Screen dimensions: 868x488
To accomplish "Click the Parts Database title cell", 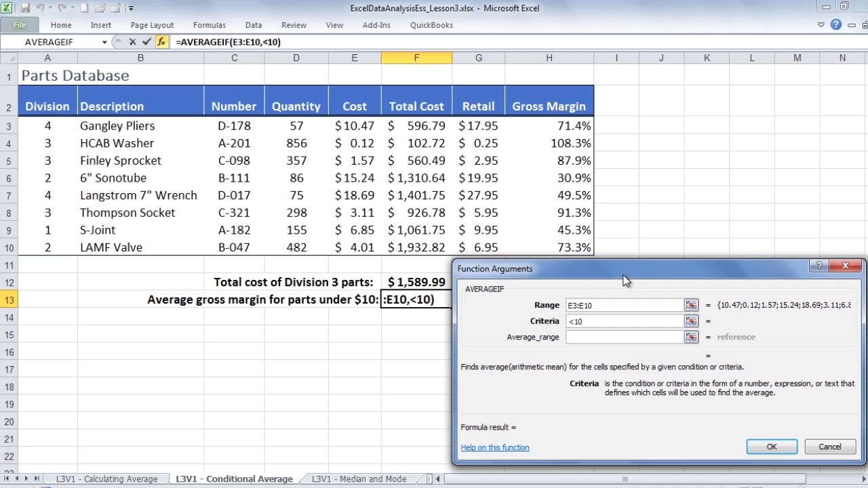I will click(75, 76).
